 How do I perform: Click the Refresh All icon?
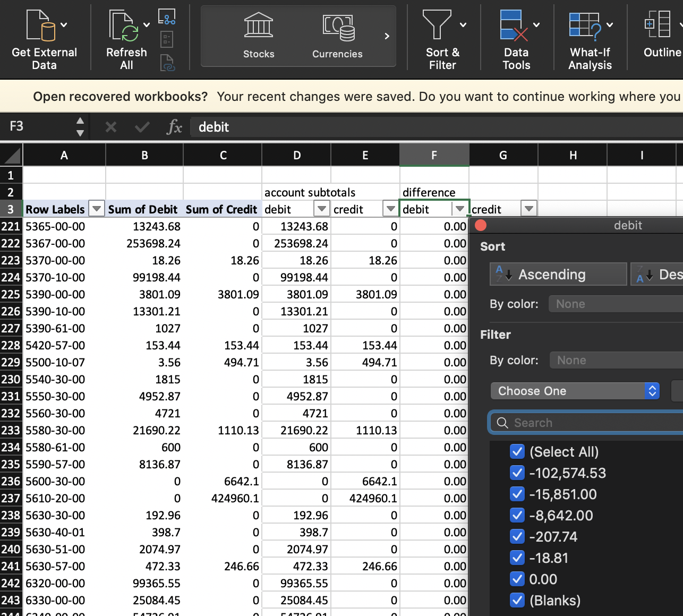click(124, 25)
